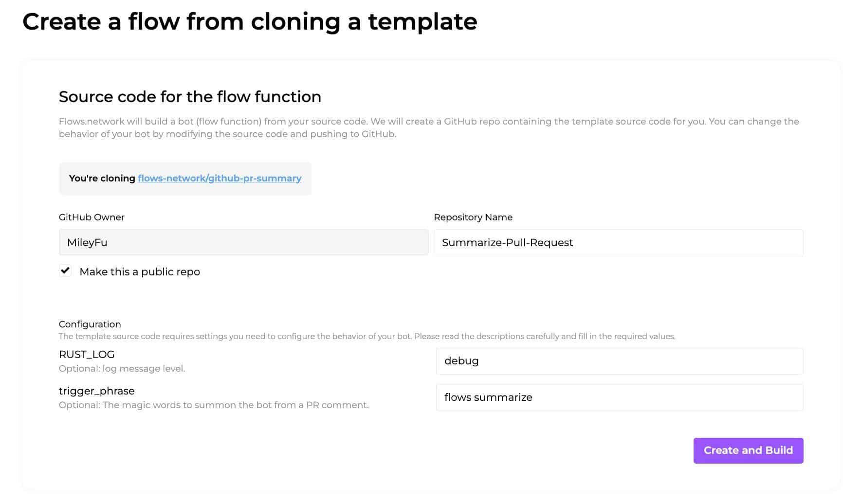Click the Flows.network bot description paragraph
Image resolution: width=843 pixels, height=504 pixels.
point(428,127)
